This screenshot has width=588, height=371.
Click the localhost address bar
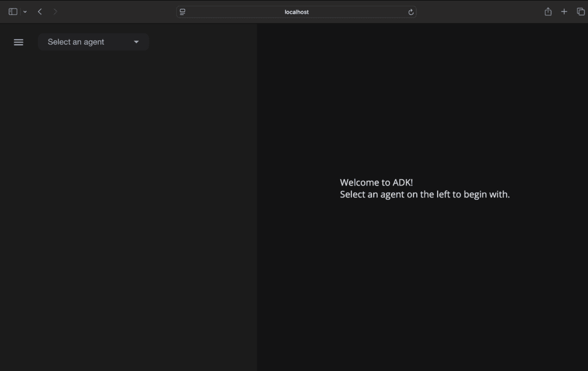[x=296, y=12]
